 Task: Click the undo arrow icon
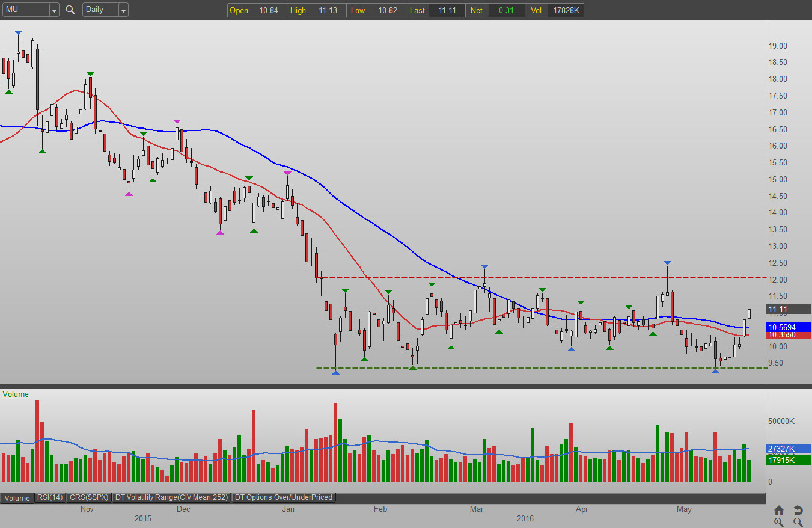coord(798,510)
